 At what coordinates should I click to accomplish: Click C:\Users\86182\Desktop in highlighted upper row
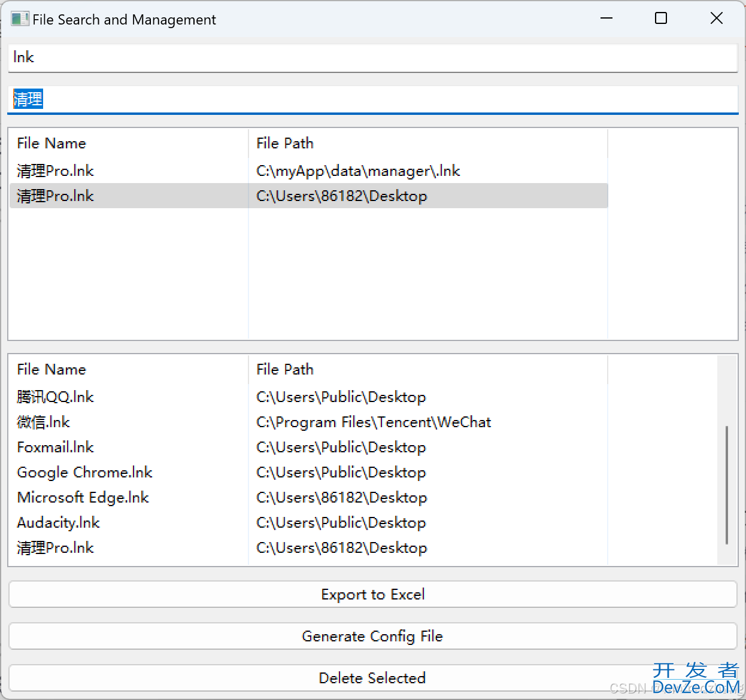pos(342,196)
